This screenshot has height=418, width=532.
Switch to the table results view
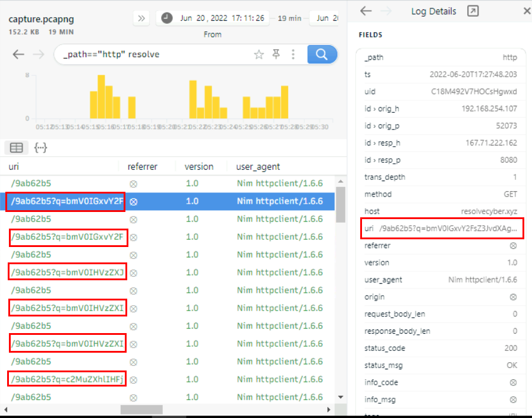[x=17, y=148]
